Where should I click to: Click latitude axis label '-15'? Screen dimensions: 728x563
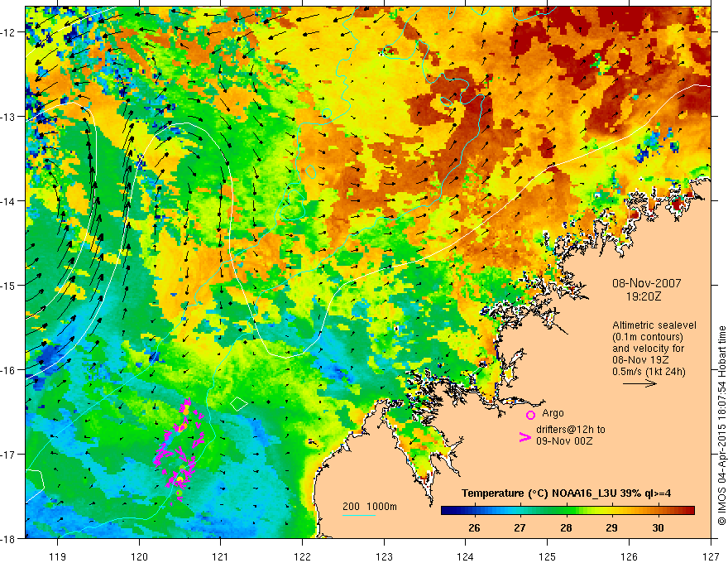click(x=9, y=285)
